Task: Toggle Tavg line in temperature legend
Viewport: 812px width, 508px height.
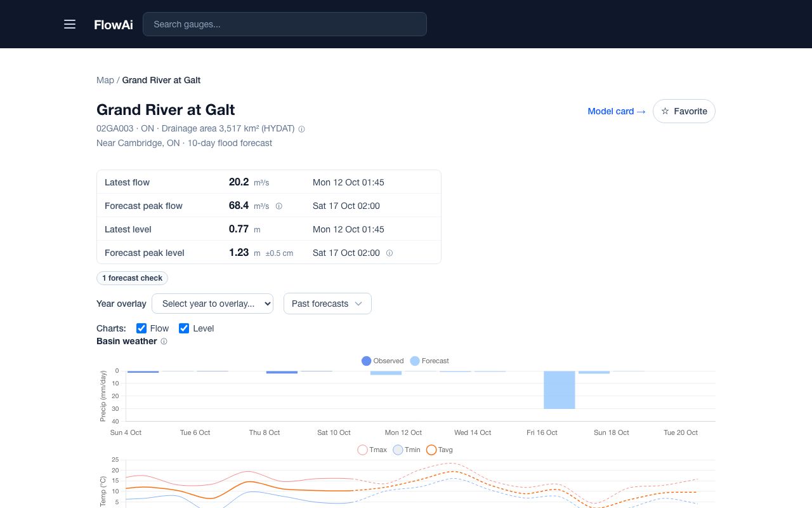Action: coord(440,450)
